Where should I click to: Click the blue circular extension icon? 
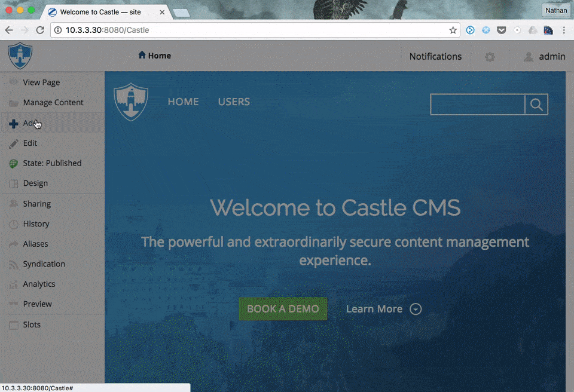coord(471,30)
